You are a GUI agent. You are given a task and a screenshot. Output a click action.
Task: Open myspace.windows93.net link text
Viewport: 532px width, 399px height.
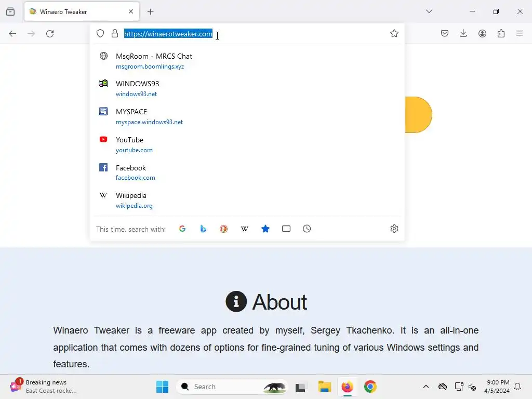tap(149, 122)
